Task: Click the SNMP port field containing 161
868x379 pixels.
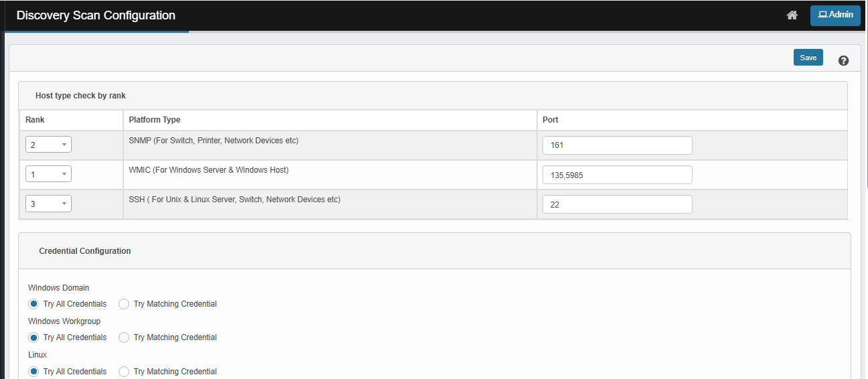Action: click(x=617, y=145)
